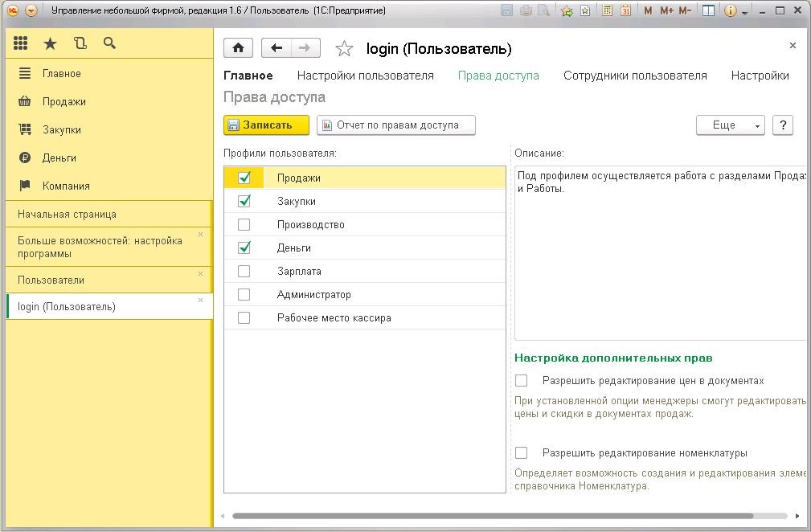Enable the Производство profile checkbox
Screen dimensions: 811x532
click(x=244, y=224)
